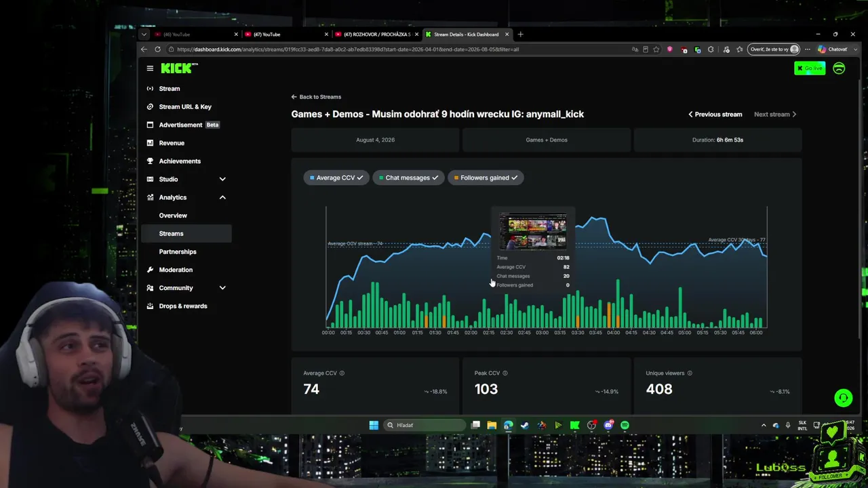Click the 74 Average CCV value
868x488 pixels.
311,389
